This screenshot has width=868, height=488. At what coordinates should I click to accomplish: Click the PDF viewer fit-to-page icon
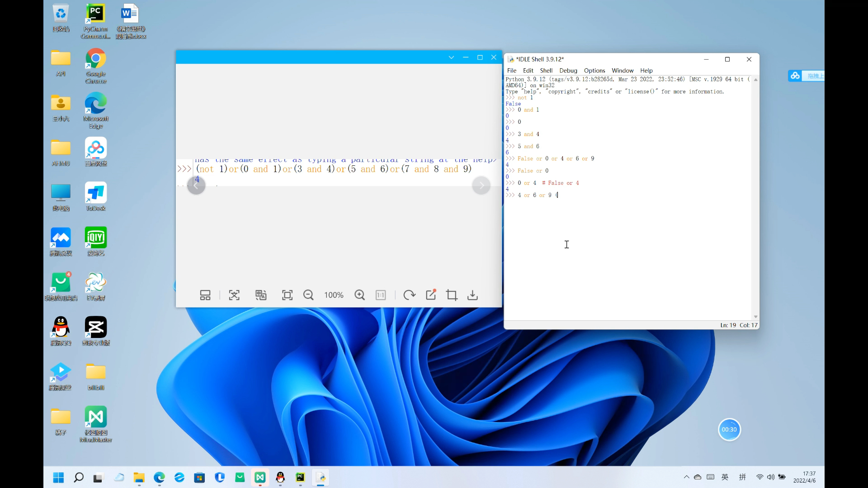(x=288, y=295)
